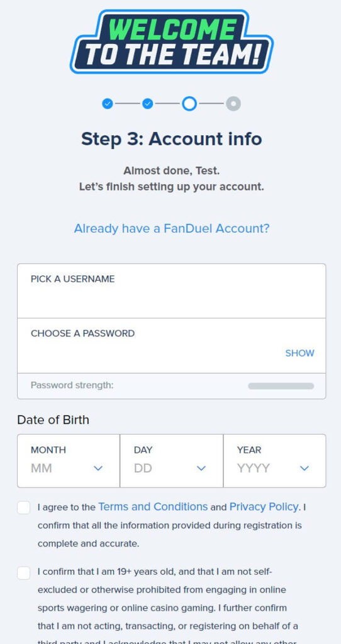The height and width of the screenshot is (644, 341).
Task: Check the Terms and Conditions agreement box
Action: pyautogui.click(x=23, y=508)
